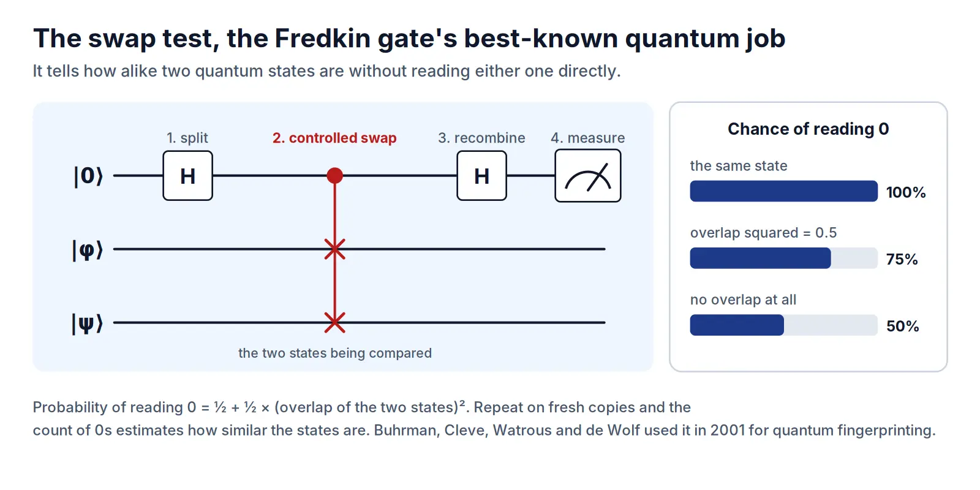This screenshot has height=490, width=980.
Task: Click the swap test main title
Action: (409, 38)
